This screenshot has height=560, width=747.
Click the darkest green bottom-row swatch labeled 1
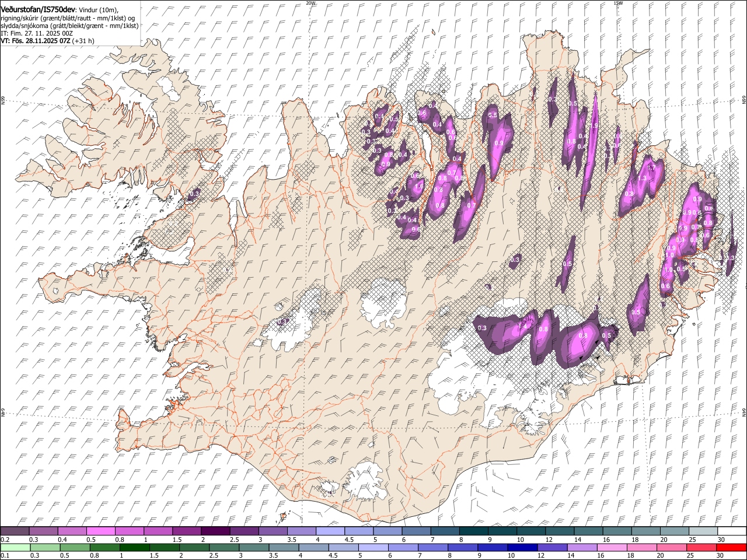pos(135,548)
